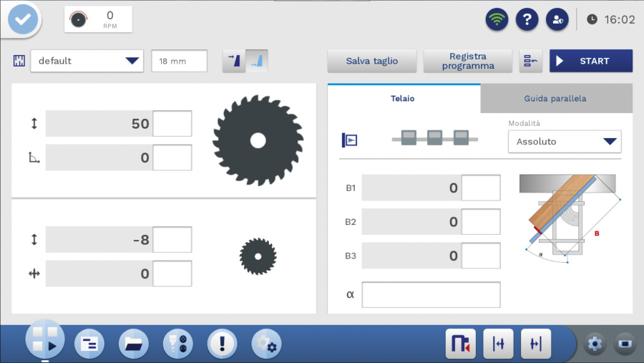
Task: Toggle the blue checkmark status button
Action: coord(23,19)
